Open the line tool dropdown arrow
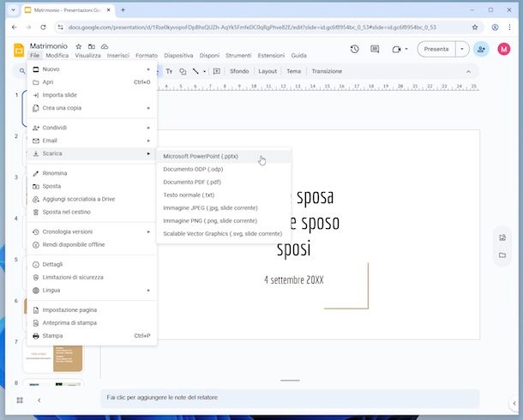This screenshot has width=523, height=420. (x=204, y=71)
